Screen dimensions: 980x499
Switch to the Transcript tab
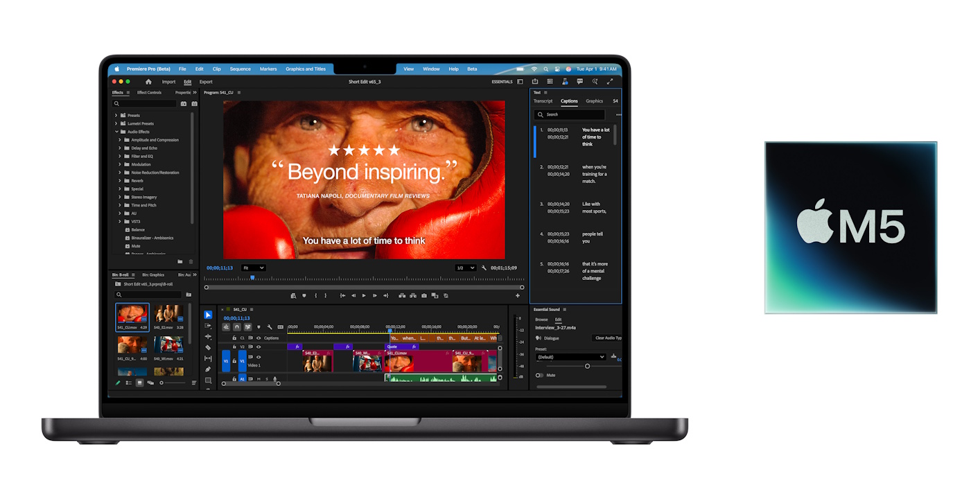pyautogui.click(x=543, y=101)
